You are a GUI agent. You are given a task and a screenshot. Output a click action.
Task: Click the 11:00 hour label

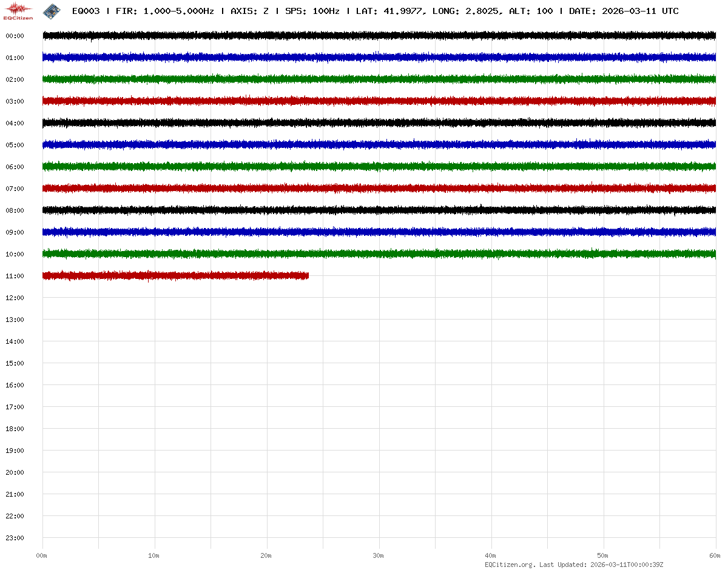(15, 276)
